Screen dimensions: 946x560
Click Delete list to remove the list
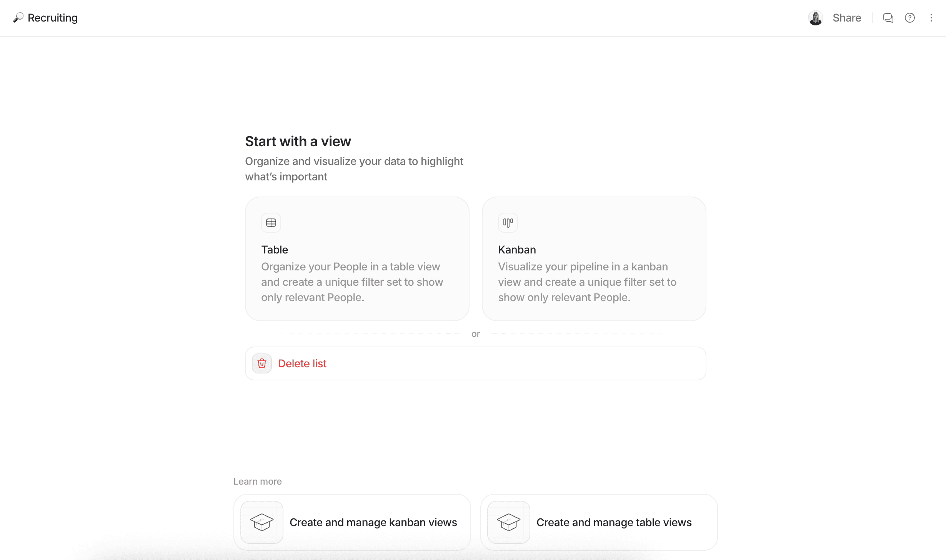click(302, 363)
